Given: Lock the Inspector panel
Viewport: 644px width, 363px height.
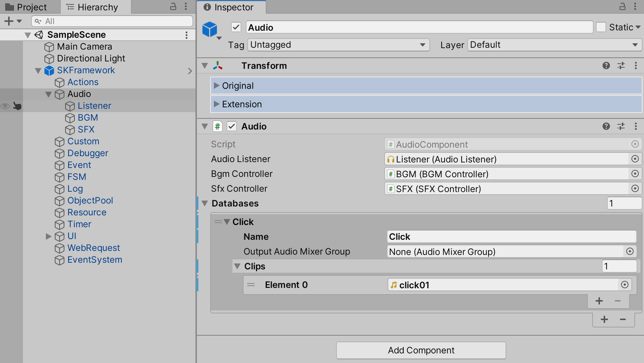Looking at the screenshot, I should click(x=623, y=7).
